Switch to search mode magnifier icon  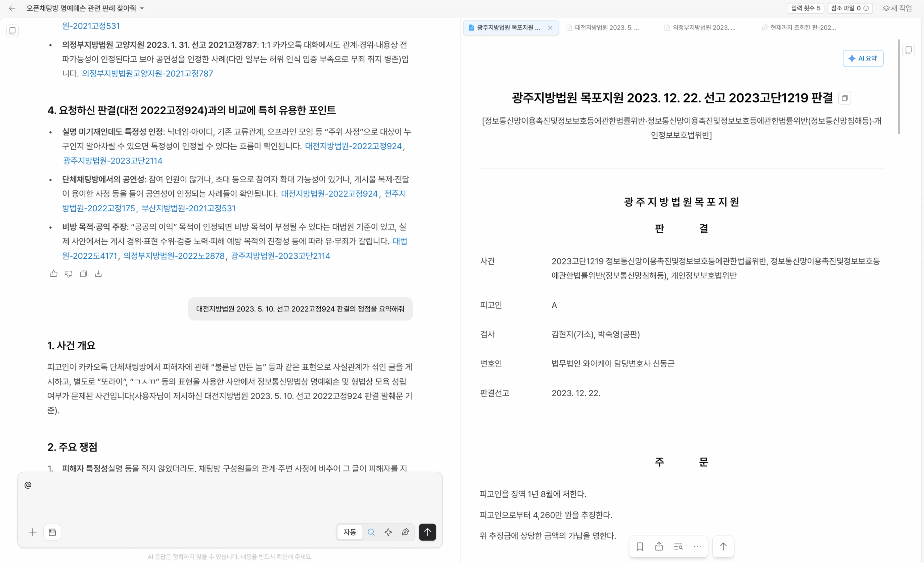tap(371, 532)
